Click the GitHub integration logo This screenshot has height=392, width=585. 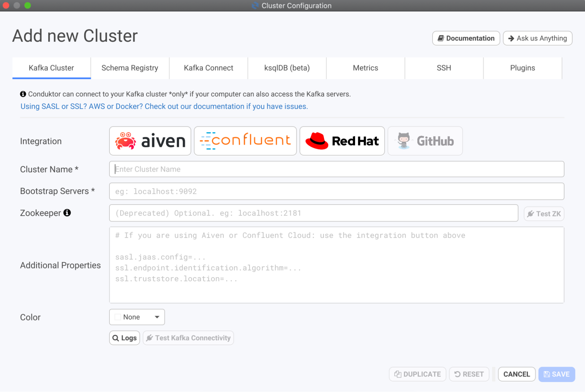pos(425,141)
